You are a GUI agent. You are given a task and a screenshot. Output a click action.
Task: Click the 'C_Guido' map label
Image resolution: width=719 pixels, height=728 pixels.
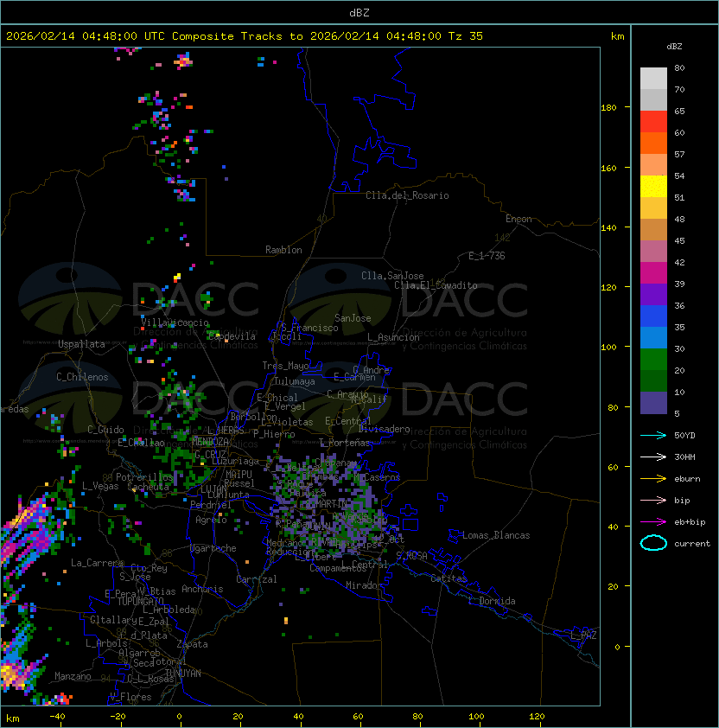pyautogui.click(x=105, y=430)
